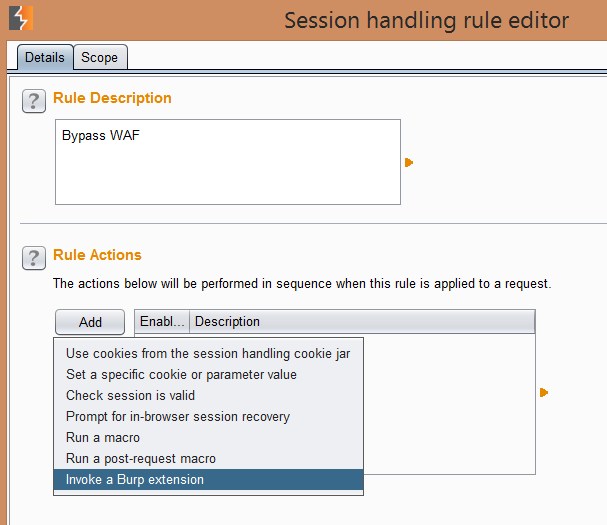This screenshot has height=525, width=607.
Task: Click the Description column header
Action: pos(362,321)
